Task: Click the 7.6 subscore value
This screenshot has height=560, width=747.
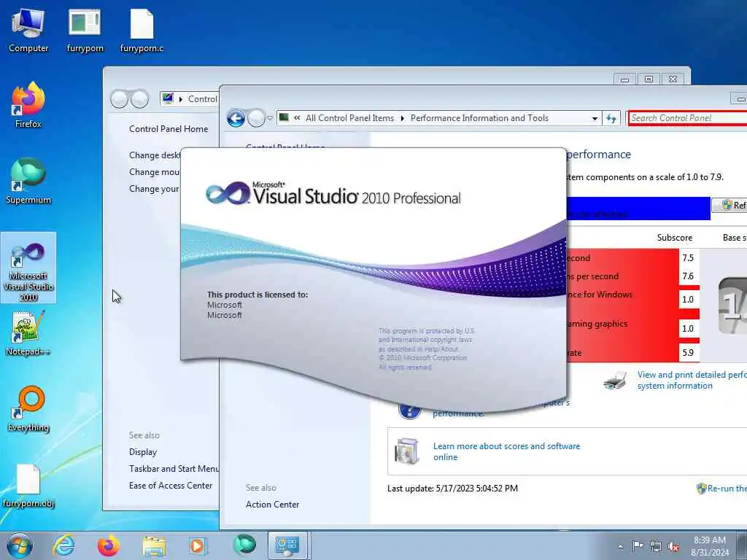Action: click(x=687, y=276)
